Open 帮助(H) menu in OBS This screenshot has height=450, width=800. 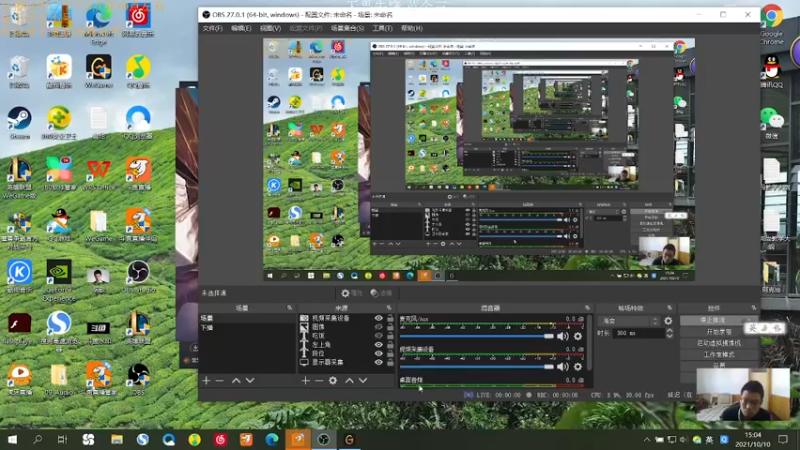(x=411, y=28)
